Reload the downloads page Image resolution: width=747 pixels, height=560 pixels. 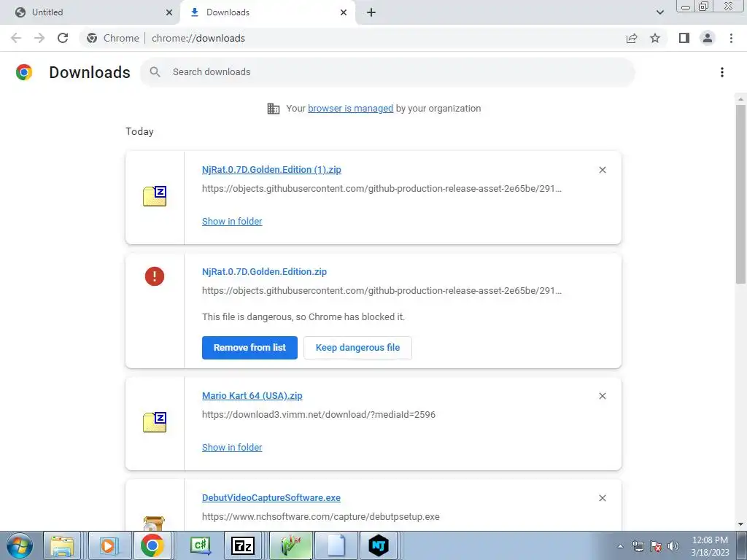(x=63, y=38)
